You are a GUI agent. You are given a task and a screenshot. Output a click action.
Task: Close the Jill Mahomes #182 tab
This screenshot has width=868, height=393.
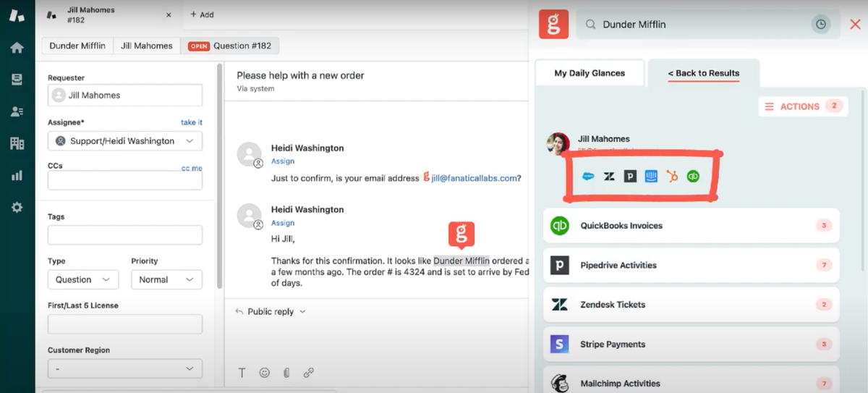click(169, 15)
